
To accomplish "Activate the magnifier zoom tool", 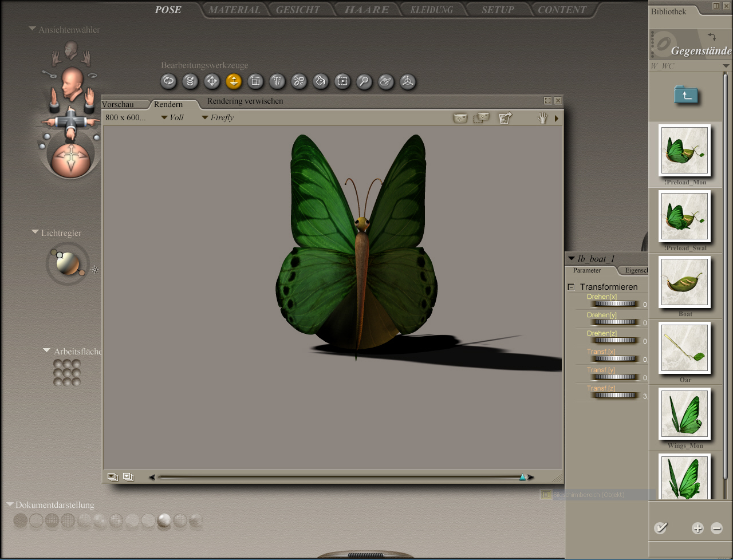I will coord(364,81).
